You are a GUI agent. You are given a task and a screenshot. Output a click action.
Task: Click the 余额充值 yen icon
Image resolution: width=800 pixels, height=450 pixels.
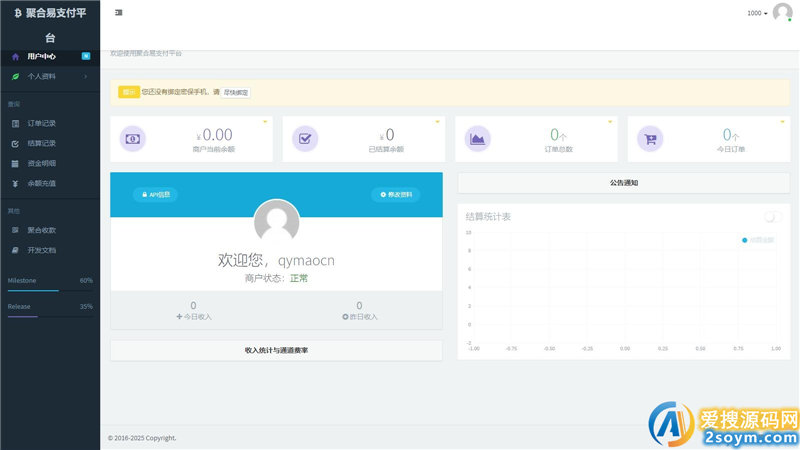(15, 184)
